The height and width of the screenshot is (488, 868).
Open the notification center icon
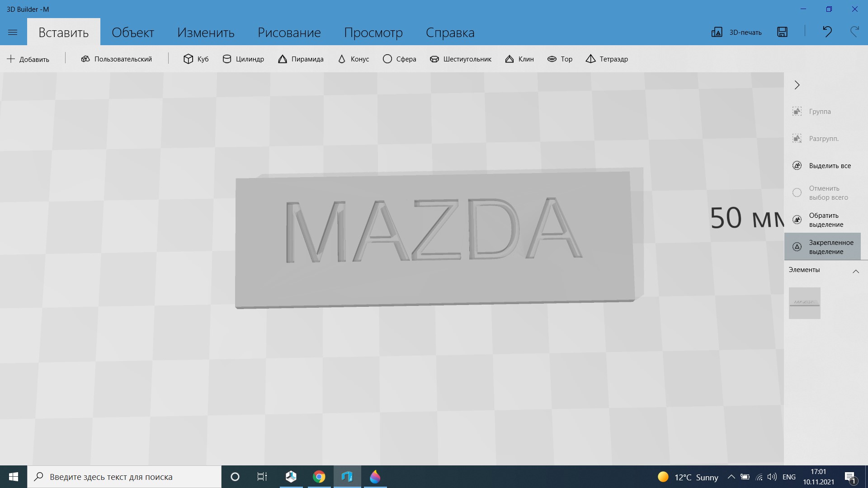(850, 477)
